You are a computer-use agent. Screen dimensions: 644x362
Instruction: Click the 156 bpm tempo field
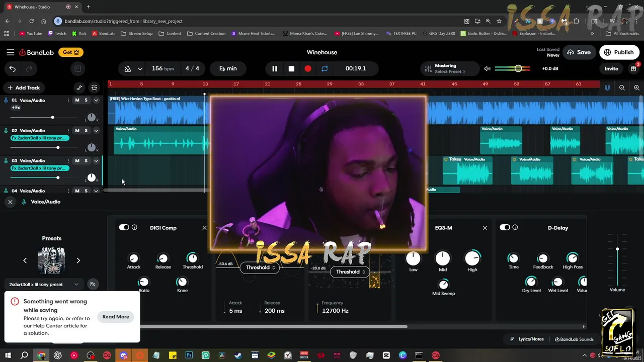tap(163, 69)
